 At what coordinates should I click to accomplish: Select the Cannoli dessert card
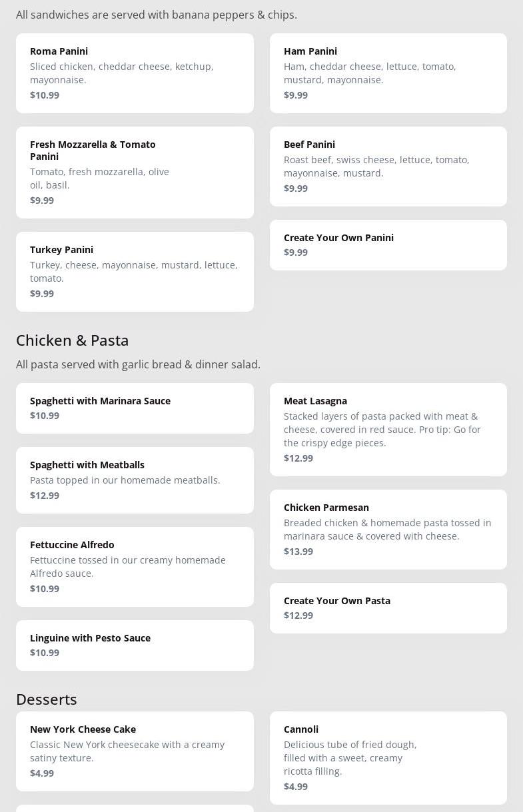[388, 757]
